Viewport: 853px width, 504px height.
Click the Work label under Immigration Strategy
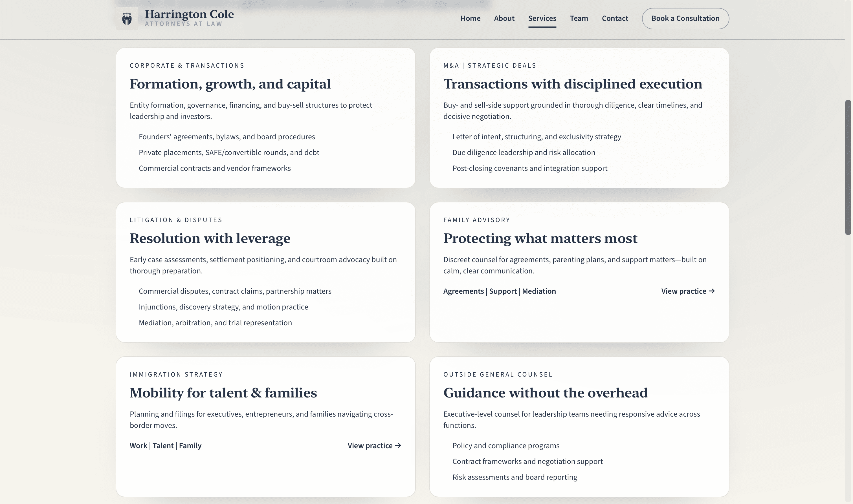(138, 446)
